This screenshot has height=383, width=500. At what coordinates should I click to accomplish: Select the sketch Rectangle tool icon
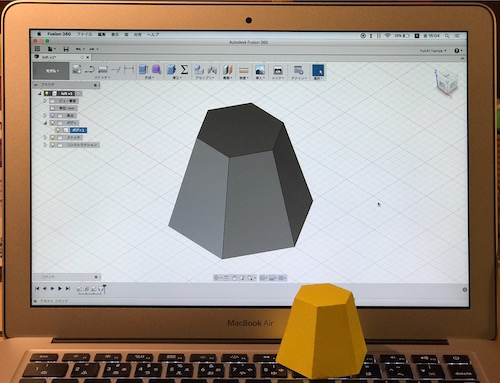tap(103, 69)
